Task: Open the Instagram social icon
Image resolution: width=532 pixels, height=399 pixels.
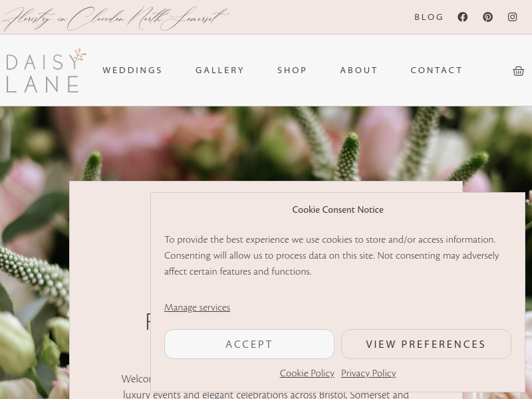Action: pyautogui.click(x=512, y=17)
